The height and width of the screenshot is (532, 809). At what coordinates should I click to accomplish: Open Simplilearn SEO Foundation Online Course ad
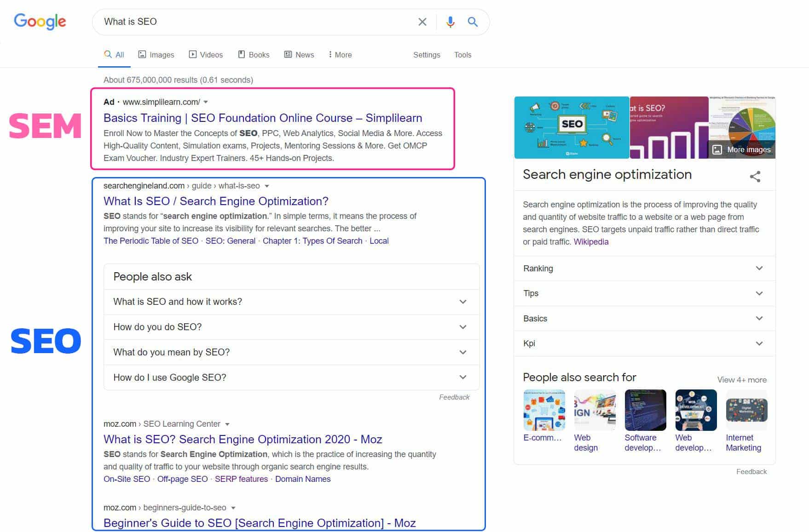(263, 118)
